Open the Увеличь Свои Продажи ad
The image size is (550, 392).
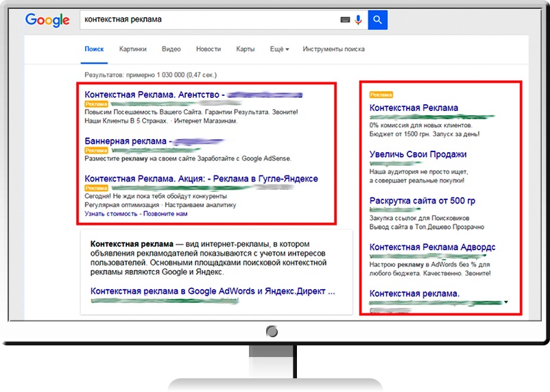tap(418, 154)
